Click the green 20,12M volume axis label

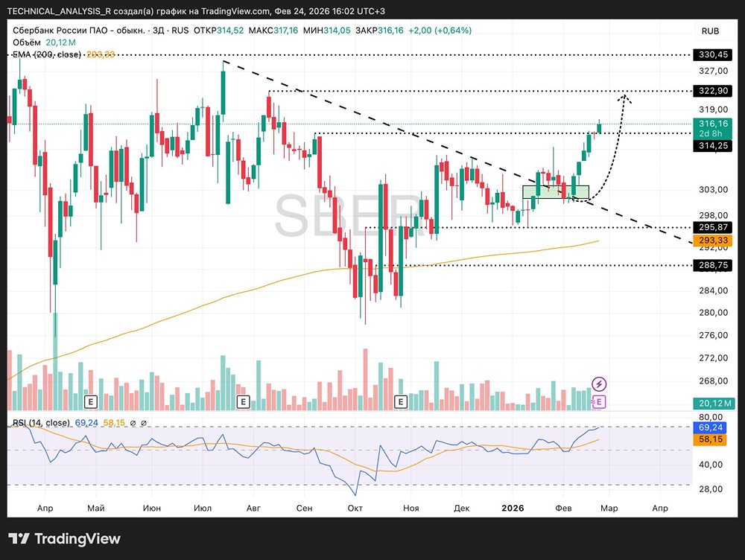point(714,404)
